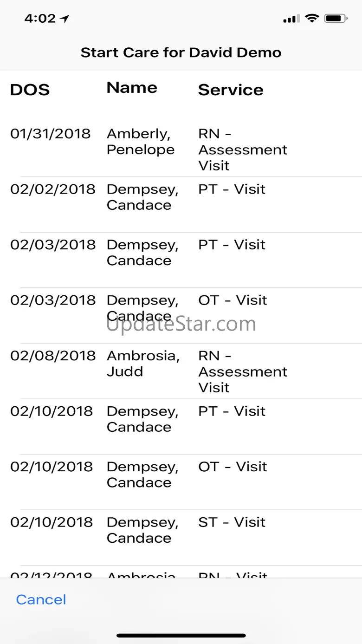The image size is (362, 644).
Task: Tap the 4:02 clock in status bar
Action: coord(39,19)
